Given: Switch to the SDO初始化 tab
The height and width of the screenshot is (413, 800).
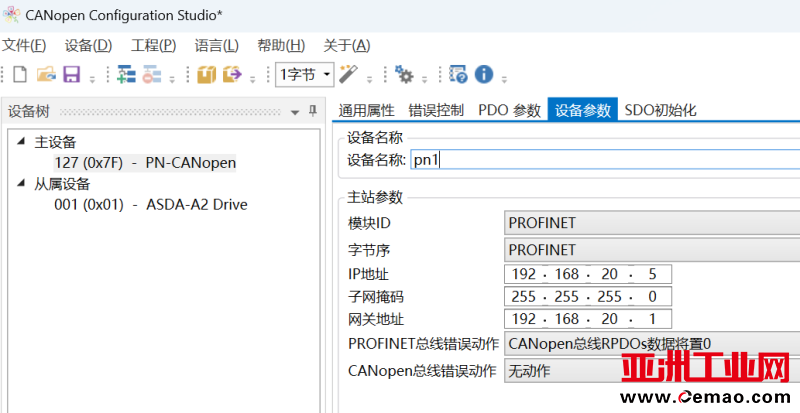Looking at the screenshot, I should point(661,110).
